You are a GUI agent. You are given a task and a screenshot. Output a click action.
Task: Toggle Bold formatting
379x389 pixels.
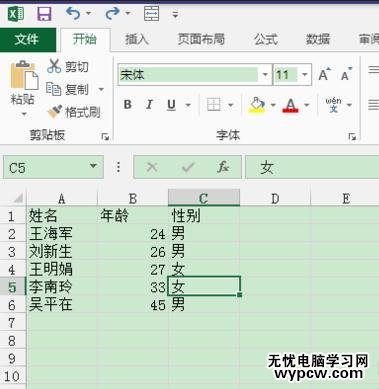128,105
